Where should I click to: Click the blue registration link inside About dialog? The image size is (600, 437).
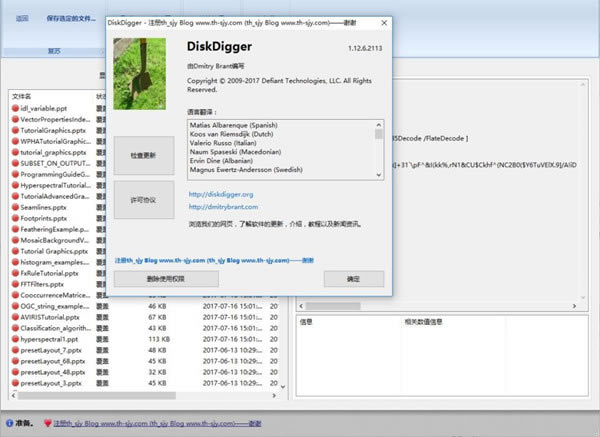click(214, 260)
